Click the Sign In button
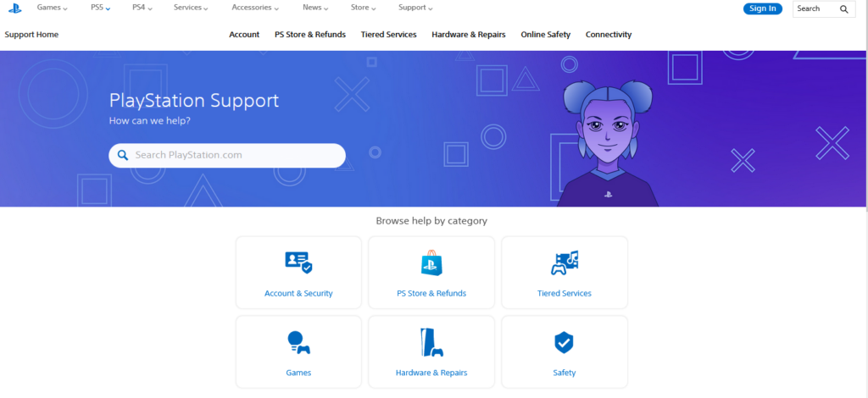Image resolution: width=868 pixels, height=398 pixels. pos(762,8)
